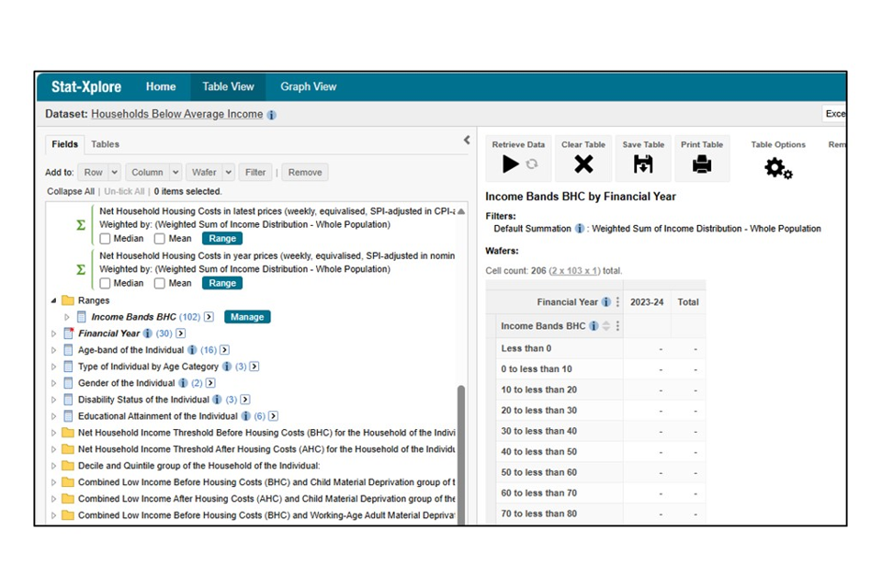The width and height of the screenshot is (882, 588).
Task: Open the Row dropdown arrow
Action: click(114, 172)
